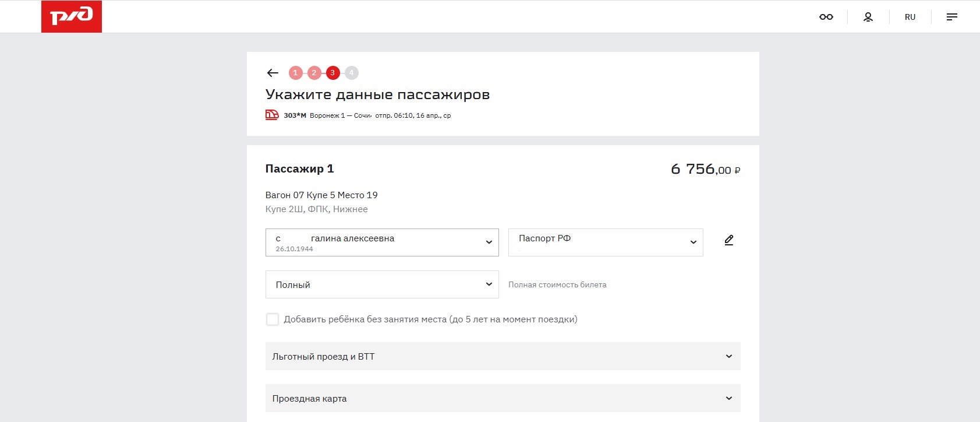
Task: Click the train route Воронеж 1 — Сочи text
Action: coord(340,115)
